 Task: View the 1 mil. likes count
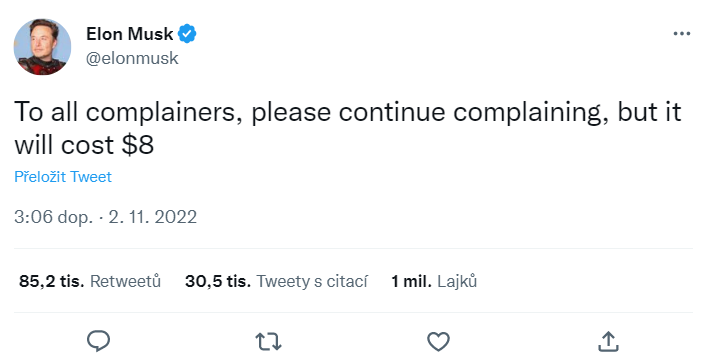pyautogui.click(x=411, y=281)
